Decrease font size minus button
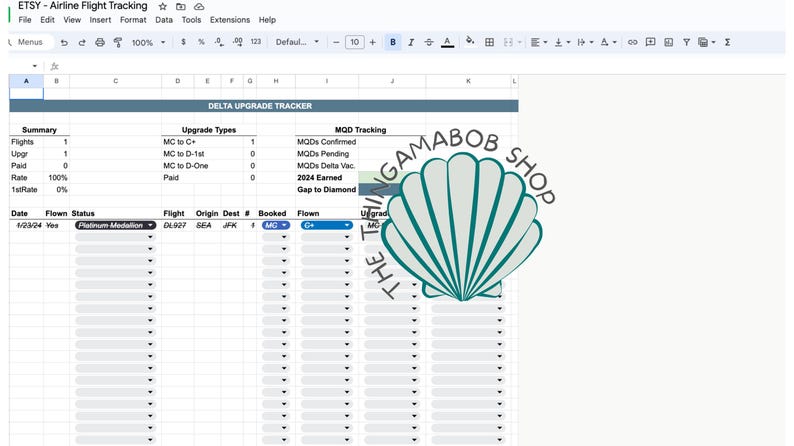 coord(336,43)
